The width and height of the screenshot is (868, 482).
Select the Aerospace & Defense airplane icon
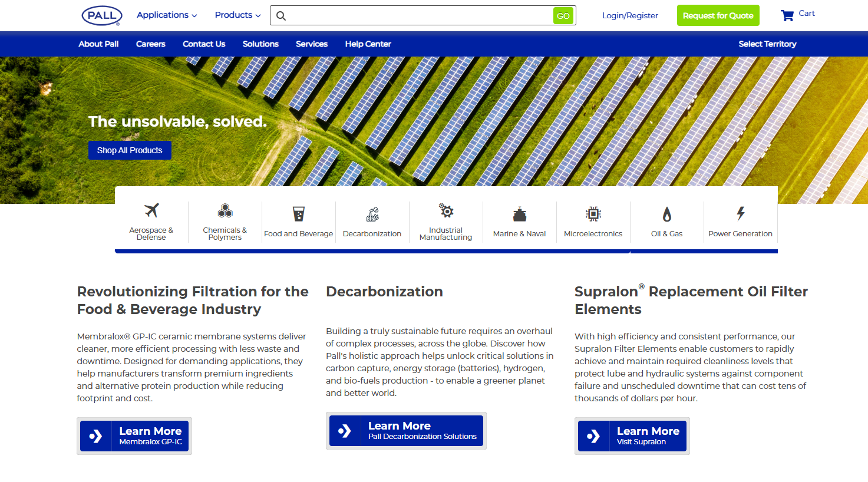[x=151, y=210]
